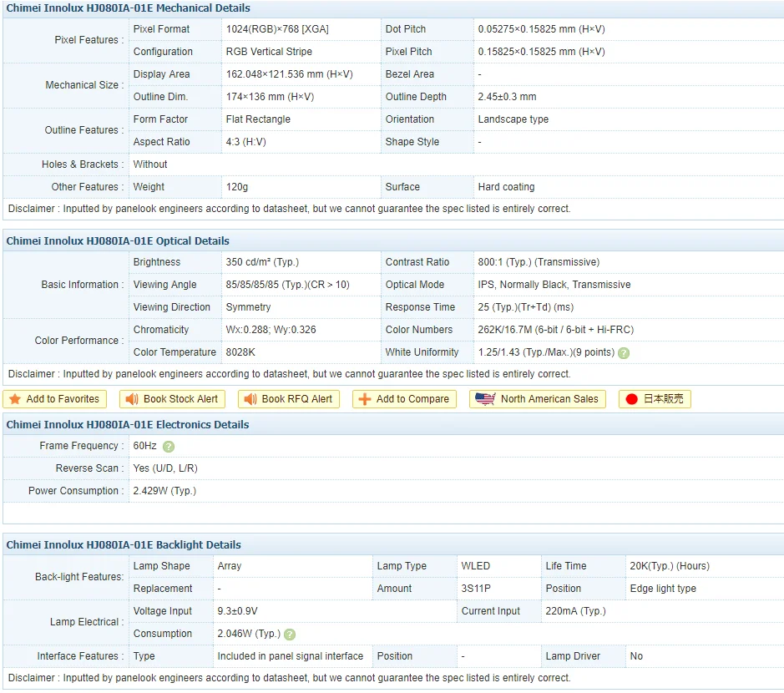784x693 pixels.
Task: Select contrast ratio 800:1 (Typ.) (Transmissive)
Action: (539, 262)
